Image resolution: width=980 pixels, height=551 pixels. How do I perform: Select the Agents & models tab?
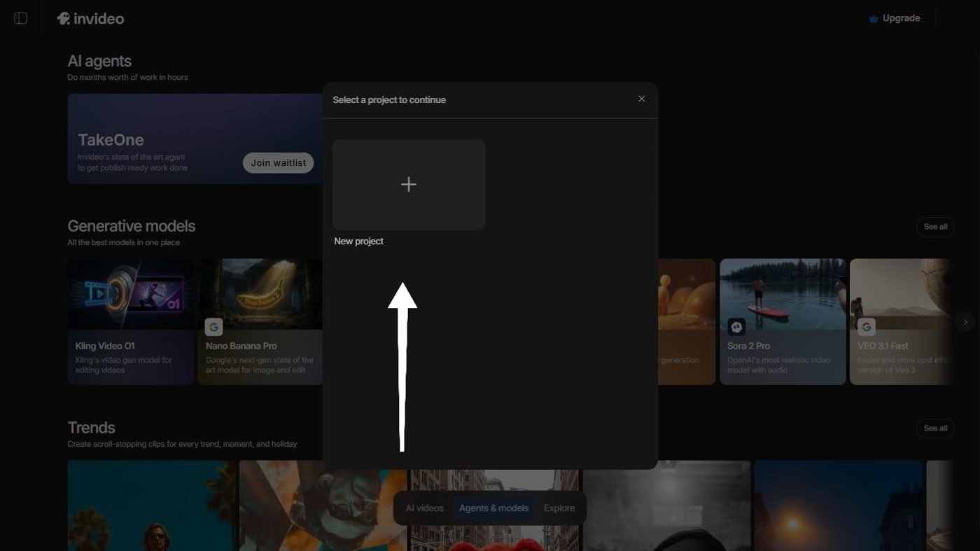pos(493,508)
